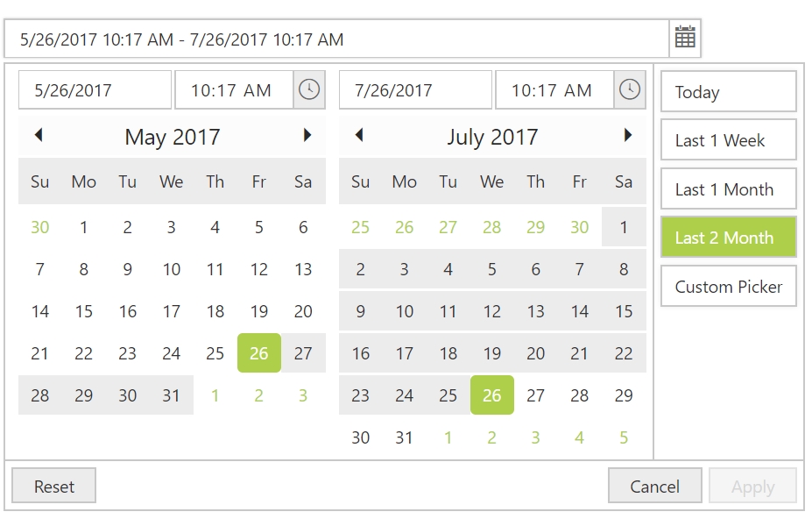Go to next month from May 2017

[x=307, y=135]
